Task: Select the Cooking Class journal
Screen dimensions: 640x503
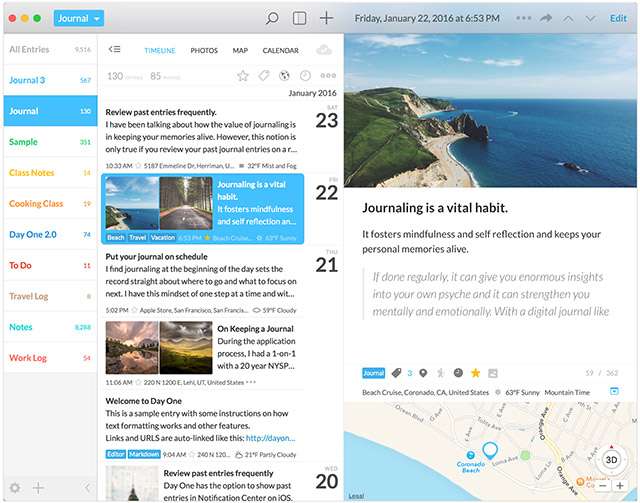Action: click(36, 204)
